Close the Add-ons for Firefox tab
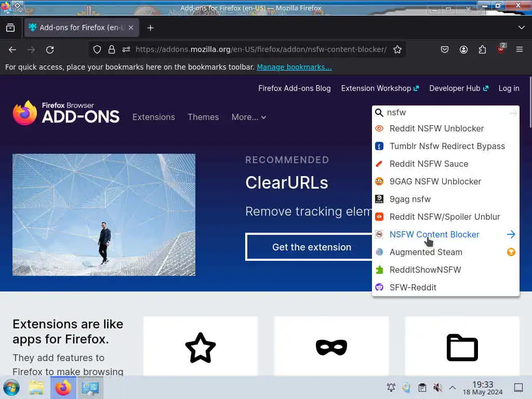 coord(131,28)
